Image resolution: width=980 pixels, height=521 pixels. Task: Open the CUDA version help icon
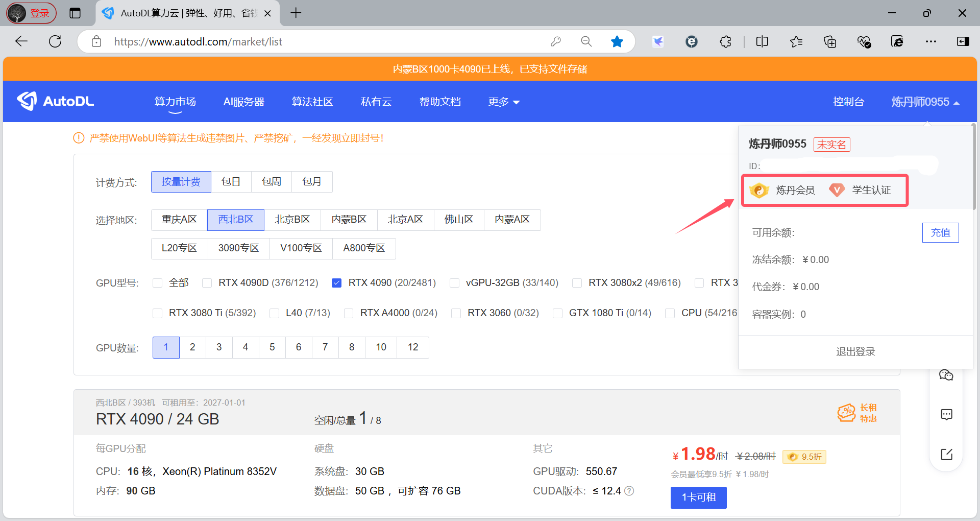pos(629,491)
